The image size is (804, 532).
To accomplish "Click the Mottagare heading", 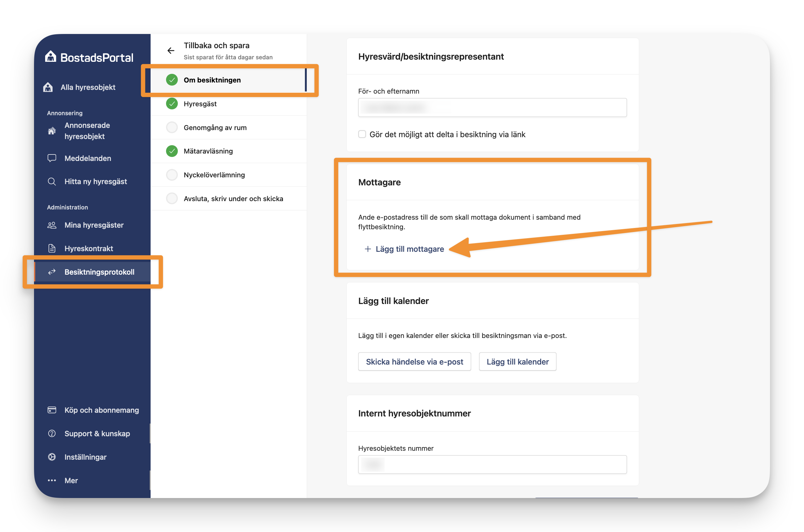I will [379, 182].
